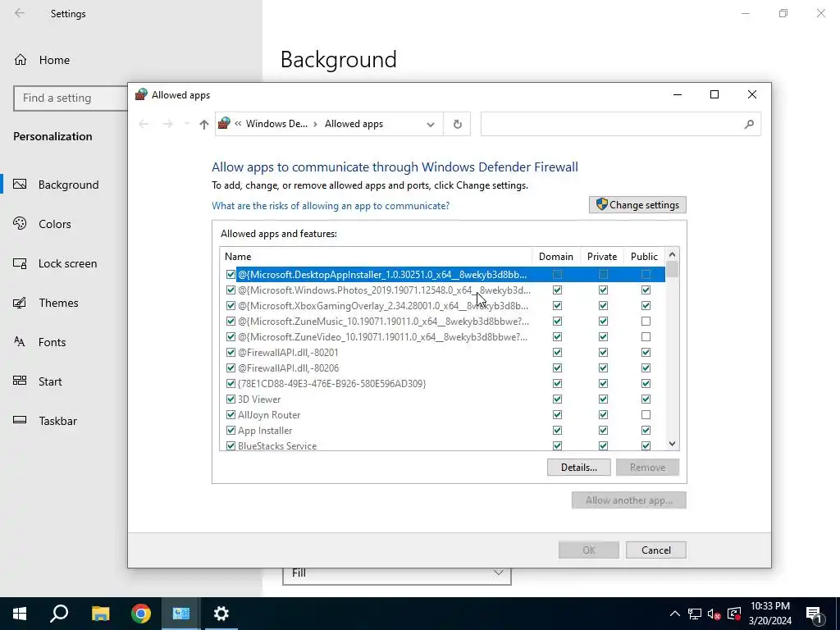The width and height of the screenshot is (840, 630).
Task: Click the Up arrow in Allowed apps window
Action: coord(203,125)
